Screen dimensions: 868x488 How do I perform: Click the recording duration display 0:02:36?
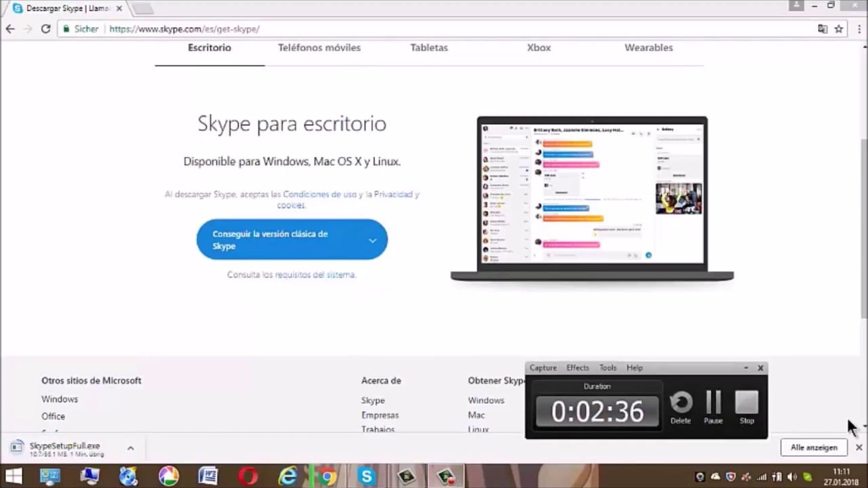597,411
